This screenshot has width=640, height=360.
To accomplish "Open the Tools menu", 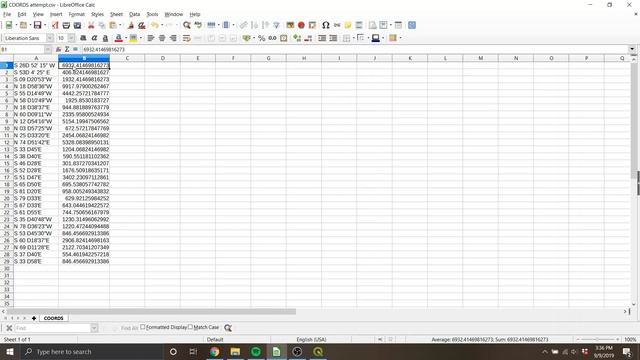I will pyautogui.click(x=152, y=14).
